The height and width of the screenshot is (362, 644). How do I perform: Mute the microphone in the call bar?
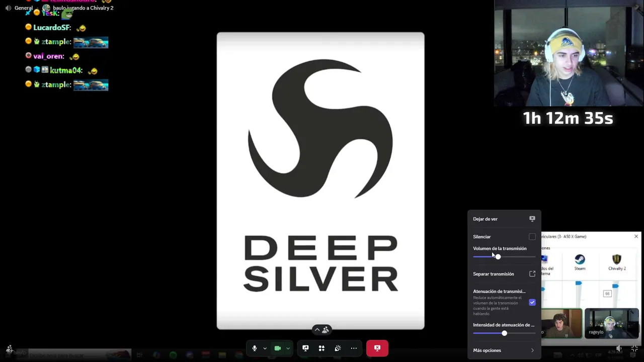point(255,348)
